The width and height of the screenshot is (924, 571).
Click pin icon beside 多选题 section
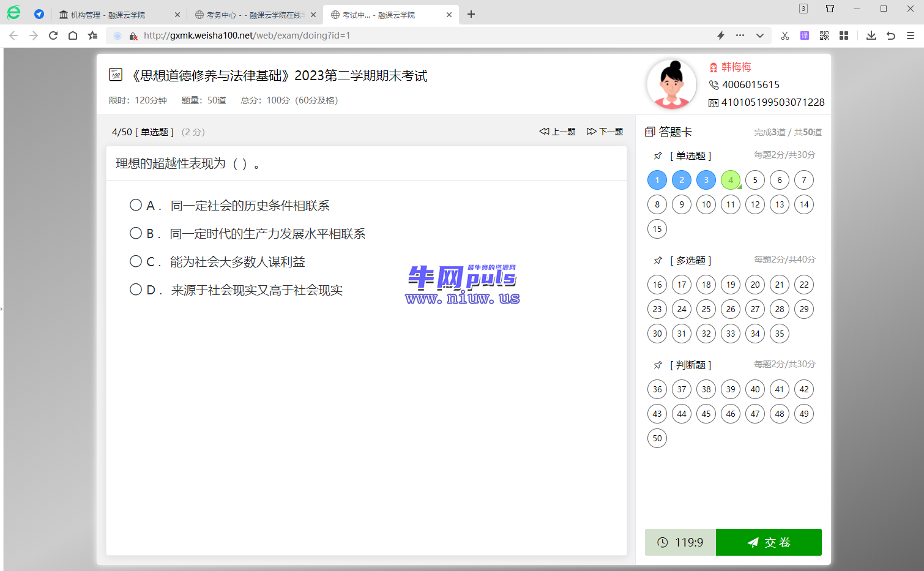click(658, 261)
